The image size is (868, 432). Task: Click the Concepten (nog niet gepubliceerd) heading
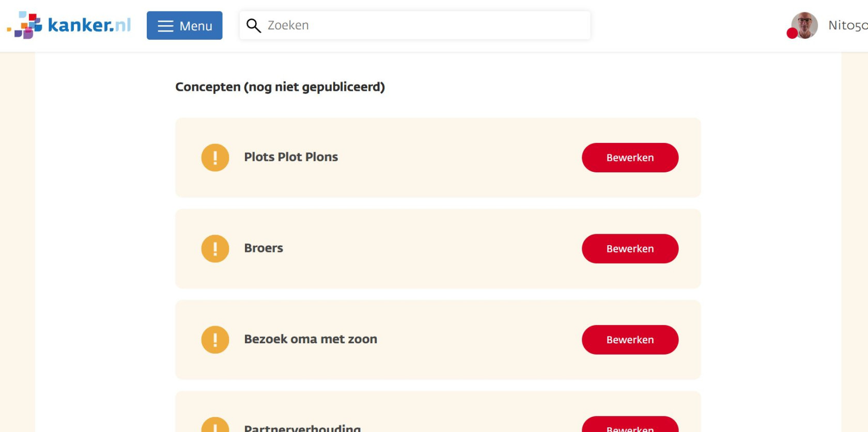[x=280, y=87]
